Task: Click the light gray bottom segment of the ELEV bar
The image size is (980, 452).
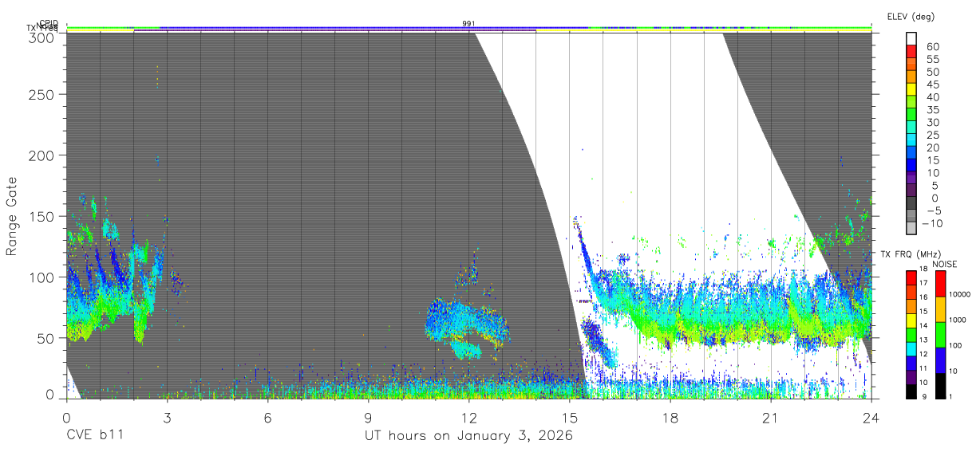Action: (x=911, y=227)
